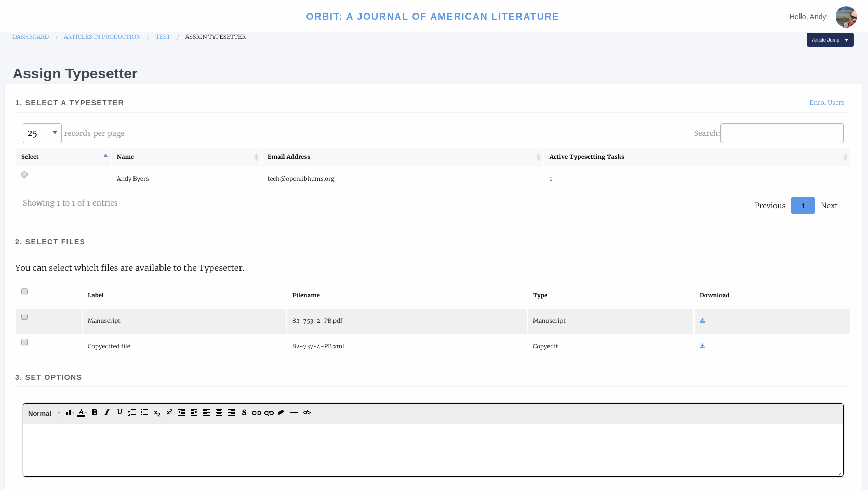This screenshot has height=490, width=868.
Task: Open the Normal parag344 style dropdown
Action: (x=44, y=413)
